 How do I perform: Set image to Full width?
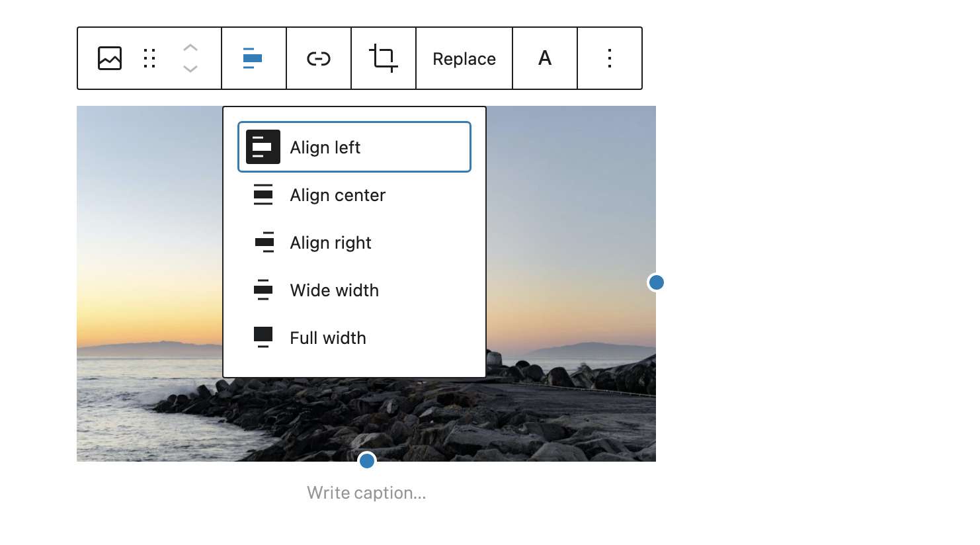pos(354,338)
